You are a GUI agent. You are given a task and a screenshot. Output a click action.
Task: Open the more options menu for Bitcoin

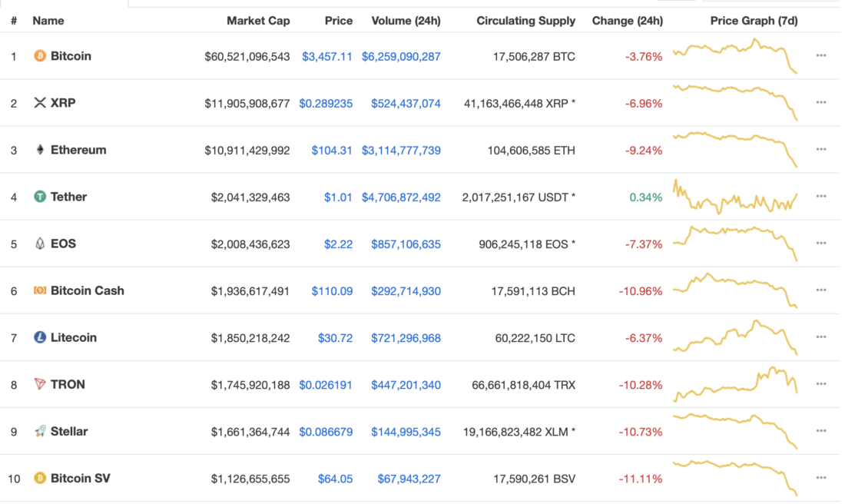pos(821,56)
